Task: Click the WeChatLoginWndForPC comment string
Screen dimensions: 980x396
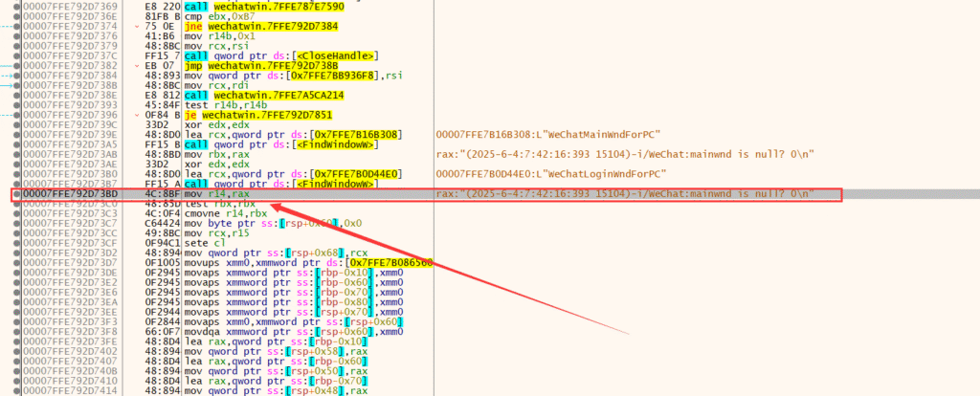Action: (552, 173)
